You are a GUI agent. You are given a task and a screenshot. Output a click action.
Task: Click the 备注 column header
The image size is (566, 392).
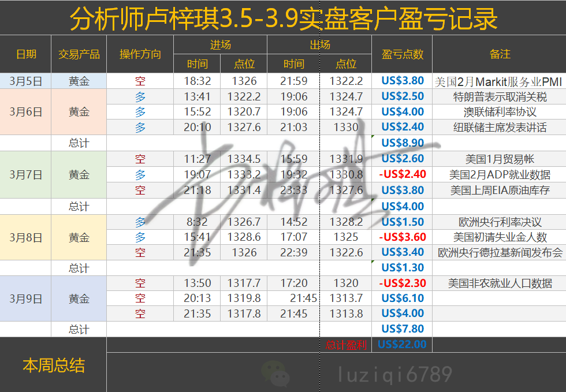tap(500, 54)
